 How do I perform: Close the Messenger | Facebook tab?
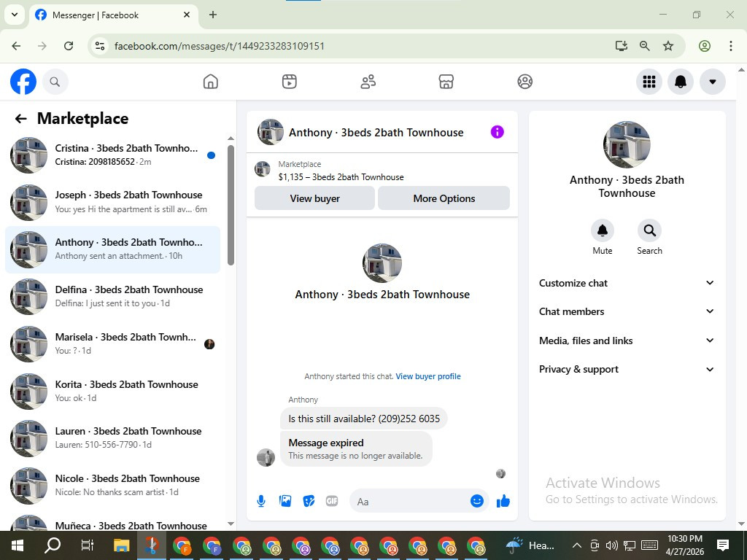tap(187, 15)
